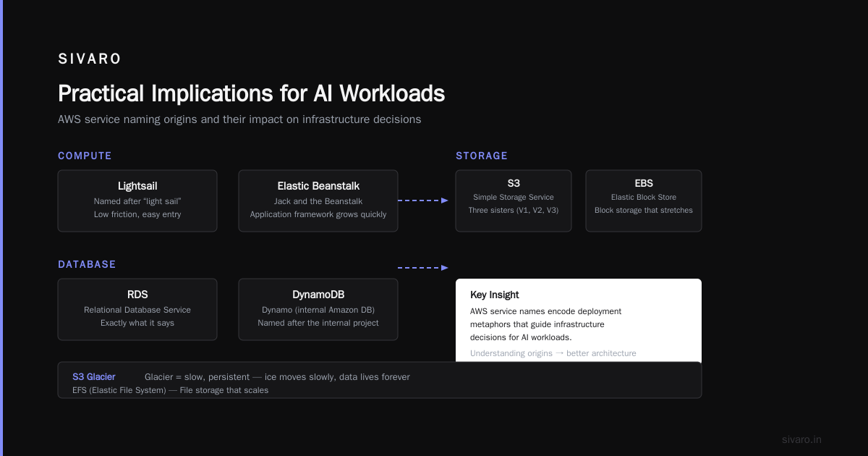868x456 pixels.
Task: Click 'Named after the internal project' text
Action: (x=318, y=323)
